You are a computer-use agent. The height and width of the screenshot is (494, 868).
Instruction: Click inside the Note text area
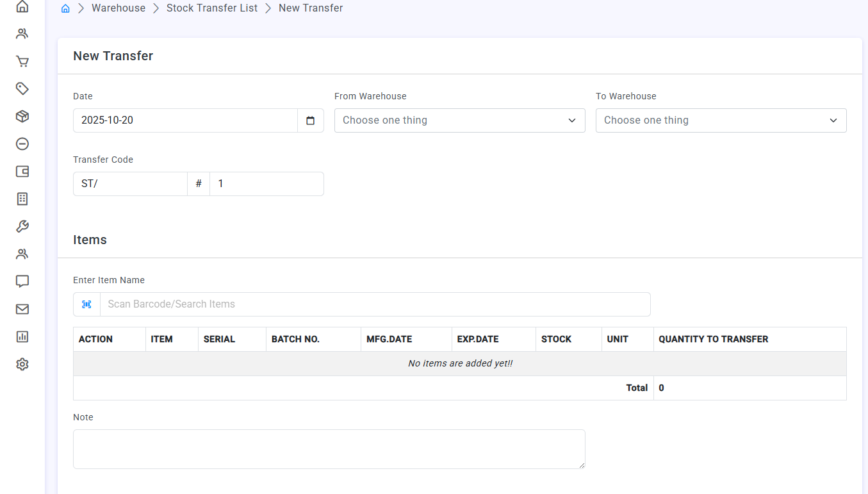point(329,449)
